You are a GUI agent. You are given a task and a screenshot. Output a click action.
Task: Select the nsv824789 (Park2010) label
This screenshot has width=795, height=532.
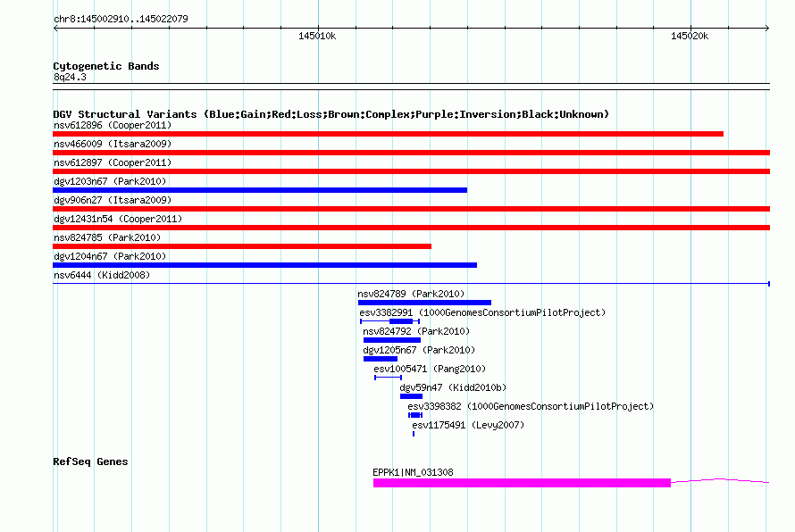point(411,294)
